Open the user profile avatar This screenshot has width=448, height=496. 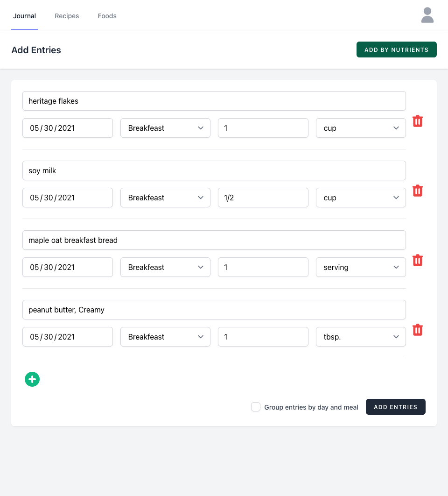point(427,15)
